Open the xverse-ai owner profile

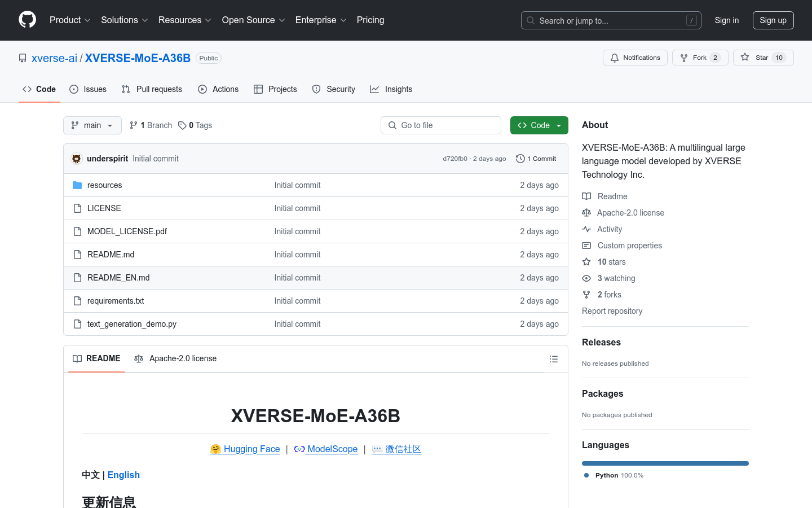(54, 58)
